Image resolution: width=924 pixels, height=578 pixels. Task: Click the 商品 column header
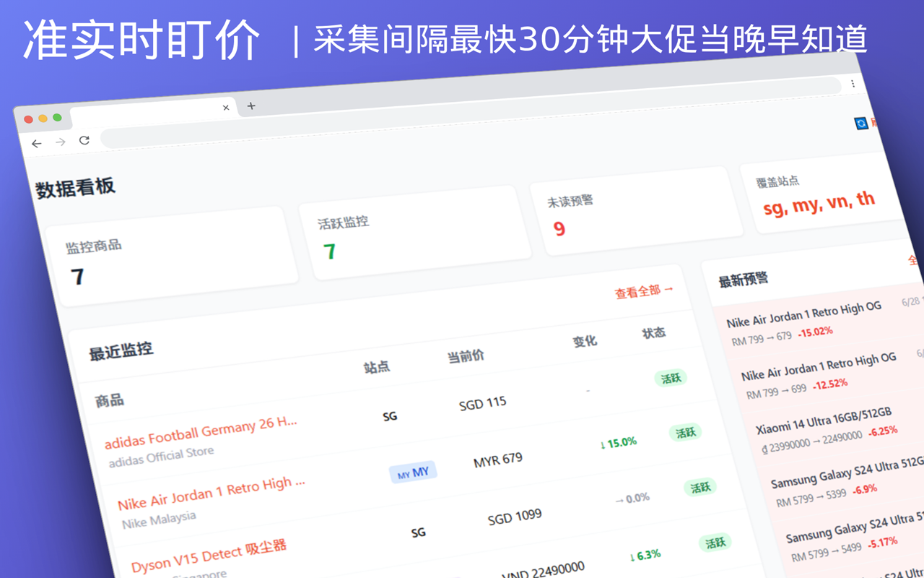pos(110,400)
